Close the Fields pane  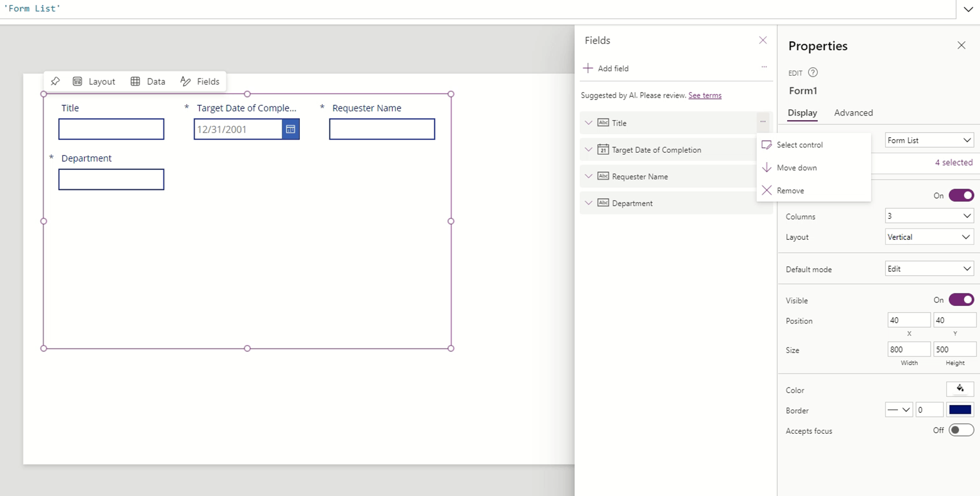pos(763,40)
